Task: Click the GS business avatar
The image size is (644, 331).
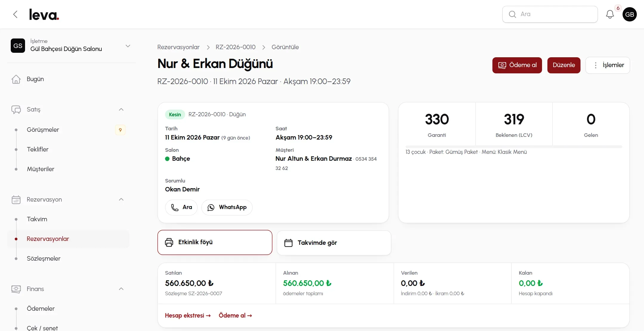Action: (18, 46)
